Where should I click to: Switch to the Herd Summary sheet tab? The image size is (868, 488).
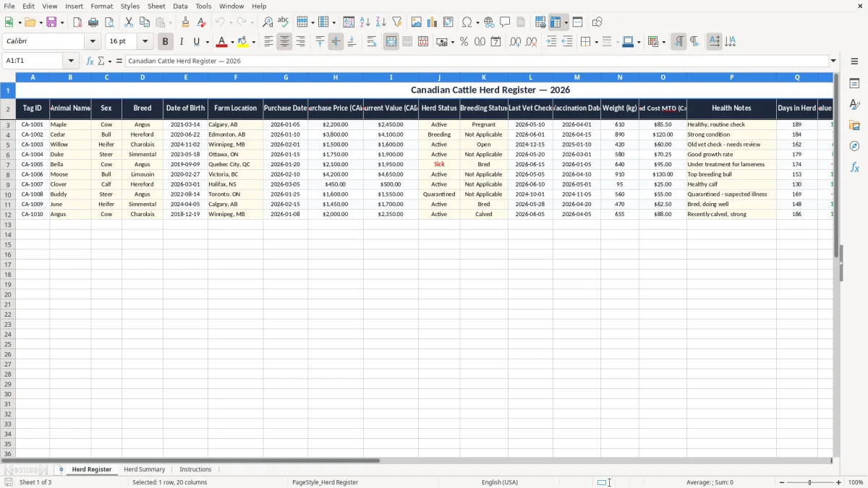point(145,470)
